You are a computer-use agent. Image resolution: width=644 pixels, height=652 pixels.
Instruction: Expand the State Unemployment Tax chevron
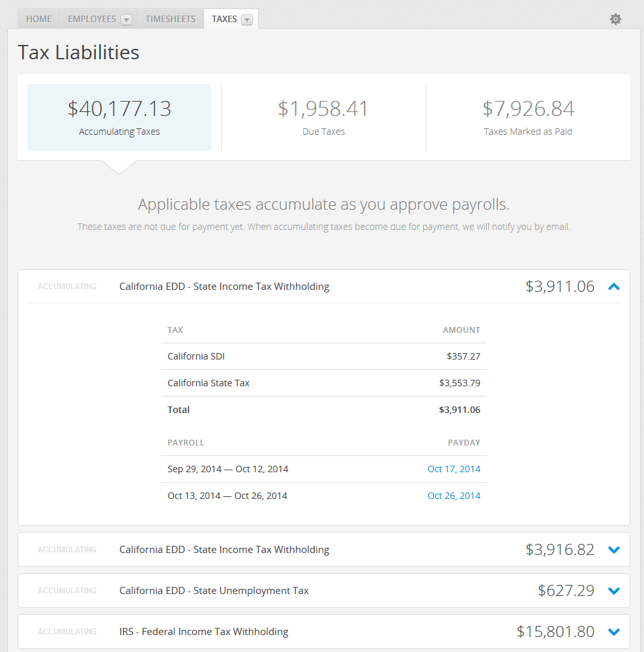613,591
